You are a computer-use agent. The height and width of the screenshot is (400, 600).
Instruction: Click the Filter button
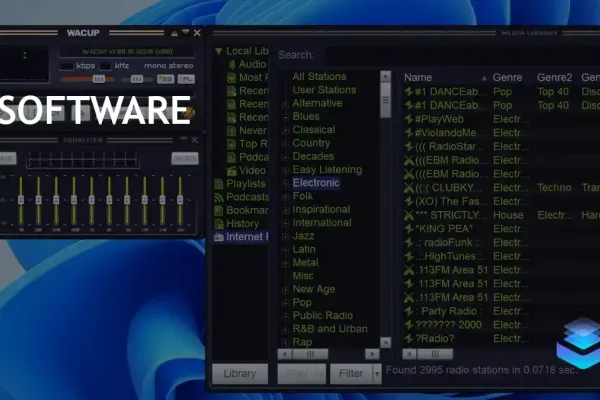pos(351,374)
